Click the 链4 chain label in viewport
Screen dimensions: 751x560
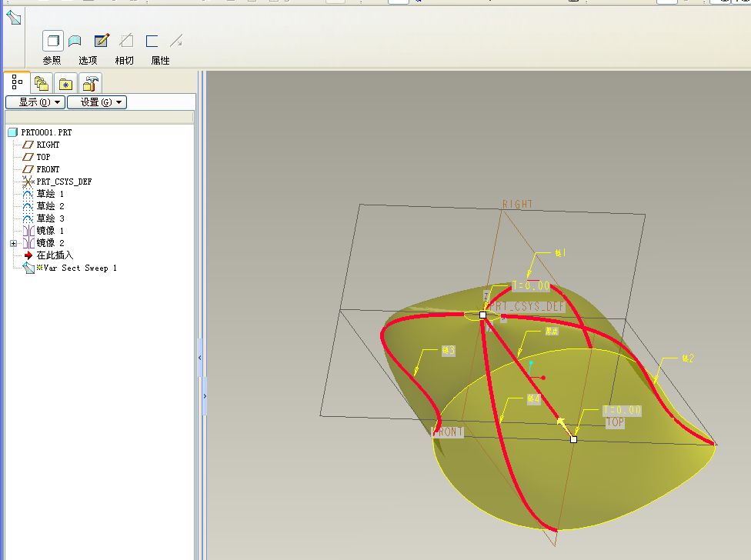click(x=533, y=398)
